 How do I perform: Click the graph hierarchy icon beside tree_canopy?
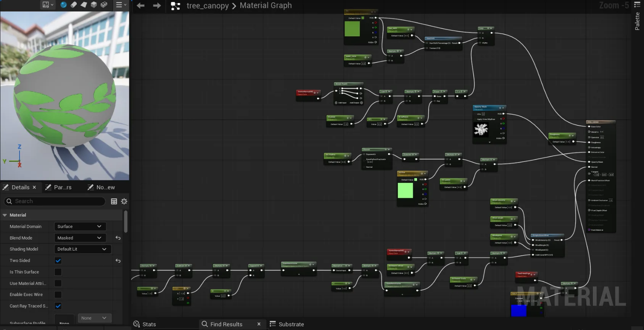[175, 6]
